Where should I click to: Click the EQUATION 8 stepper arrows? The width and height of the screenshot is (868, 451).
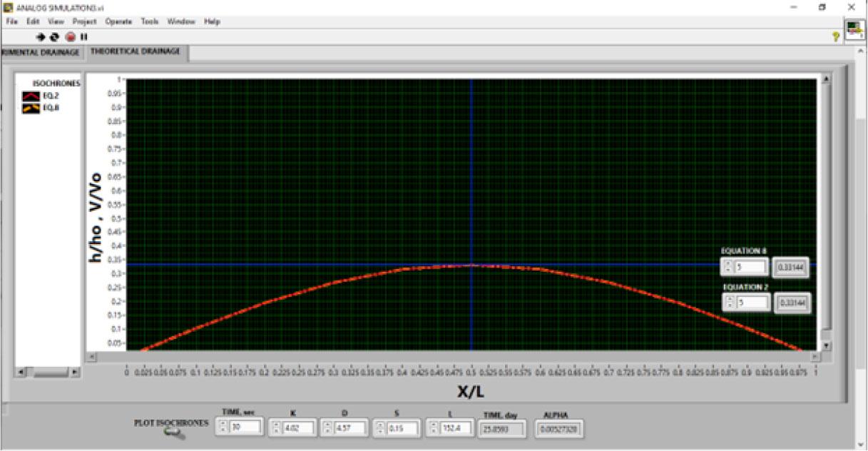coord(727,267)
